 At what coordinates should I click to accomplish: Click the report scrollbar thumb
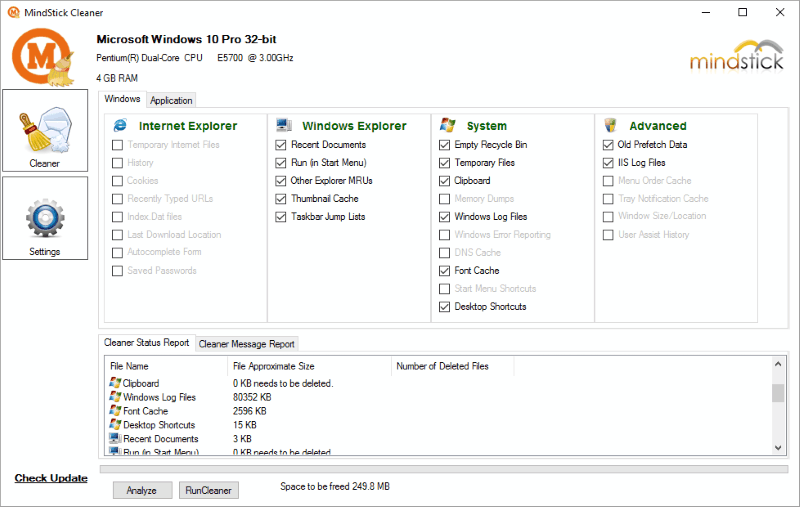pos(778,393)
